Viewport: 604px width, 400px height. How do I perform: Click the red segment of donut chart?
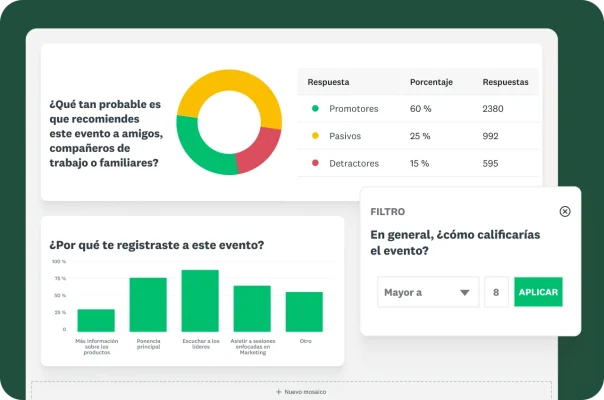tap(260, 151)
